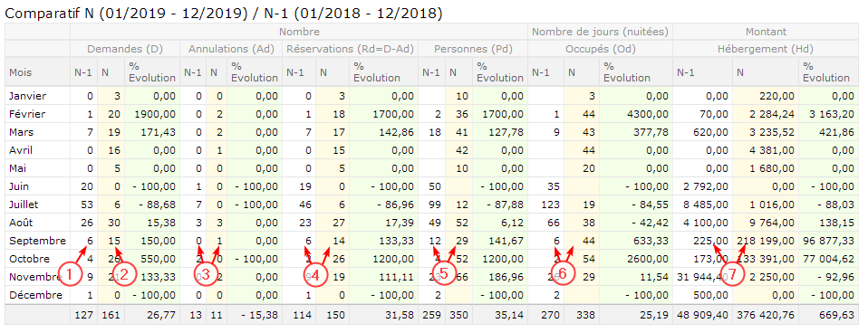Click the Hébergement (Hd) column header
This screenshot has width=868, height=333.
(x=766, y=49)
